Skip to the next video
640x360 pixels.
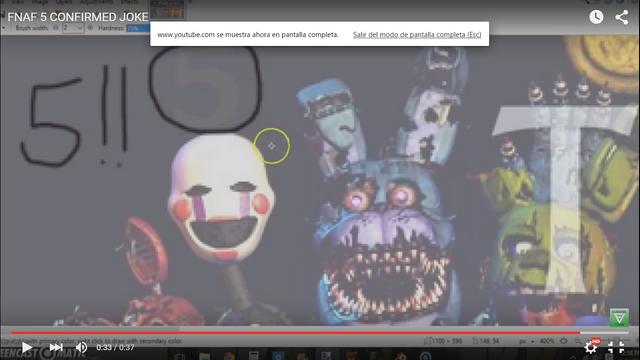(56, 347)
